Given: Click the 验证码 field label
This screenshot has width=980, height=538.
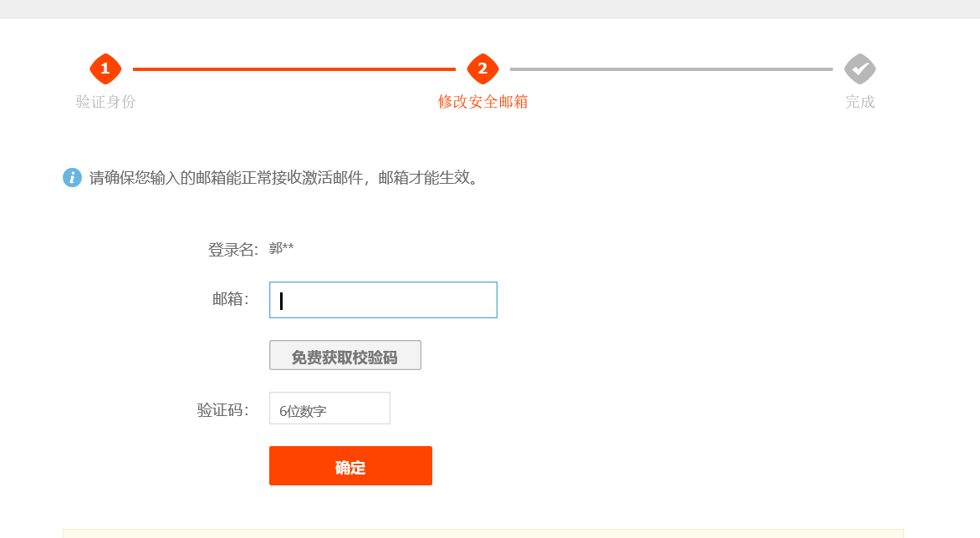Looking at the screenshot, I should (x=223, y=410).
